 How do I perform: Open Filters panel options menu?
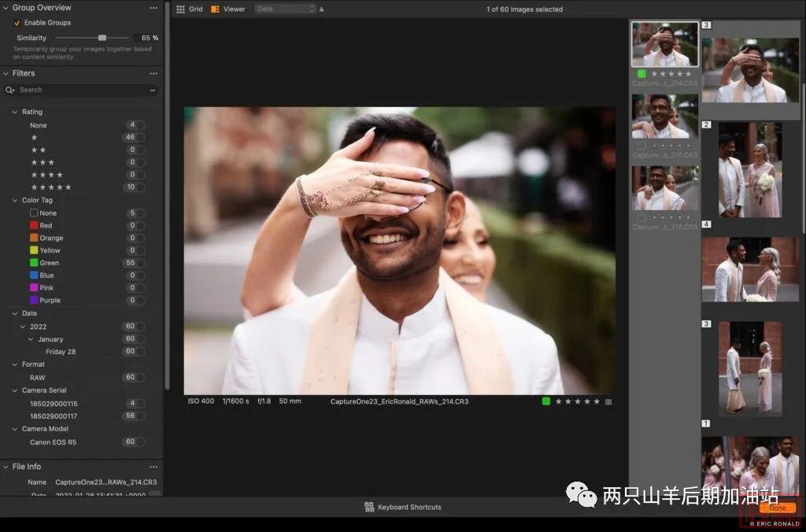point(153,73)
